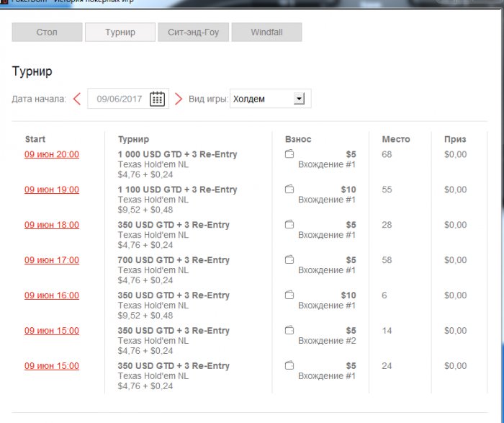
Task: Open the 09 июн 18:00 tournament link
Action: tap(52, 225)
